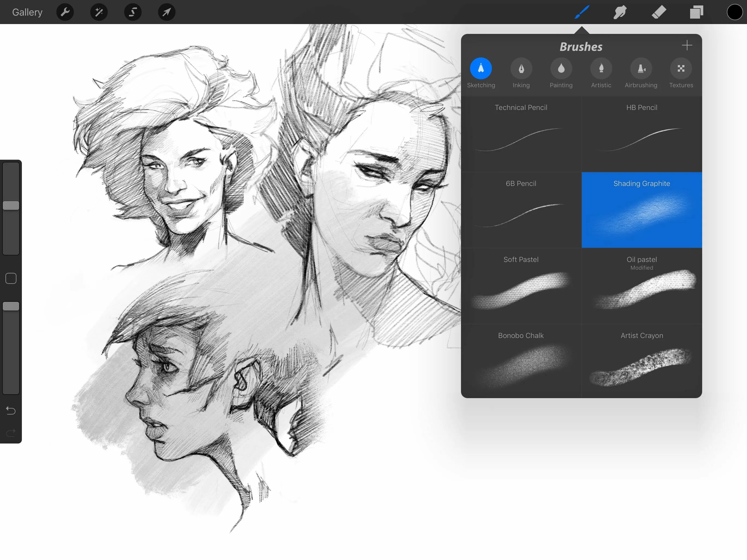Adjust opacity using the left sidebar slider

pyautogui.click(x=11, y=305)
